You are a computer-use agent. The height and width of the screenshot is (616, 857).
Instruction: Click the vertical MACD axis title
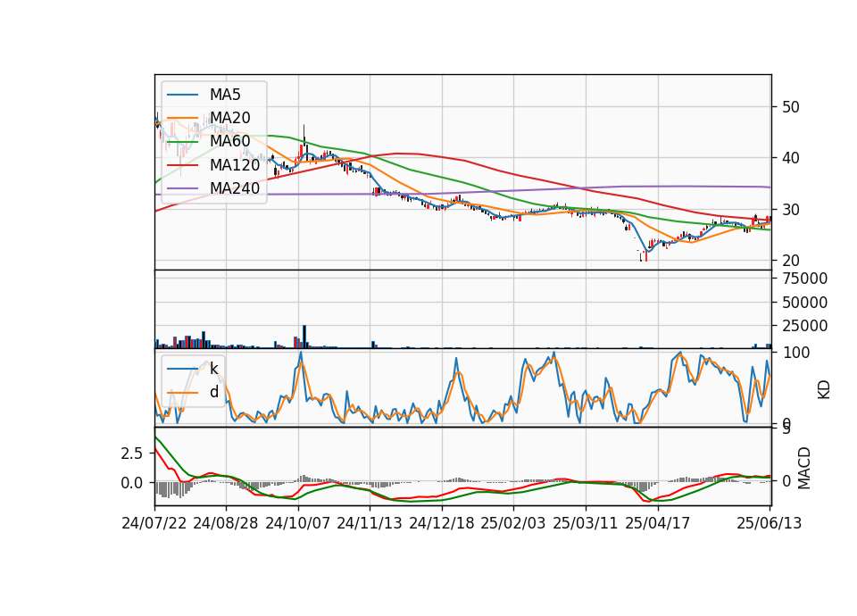pyautogui.click(x=804, y=468)
